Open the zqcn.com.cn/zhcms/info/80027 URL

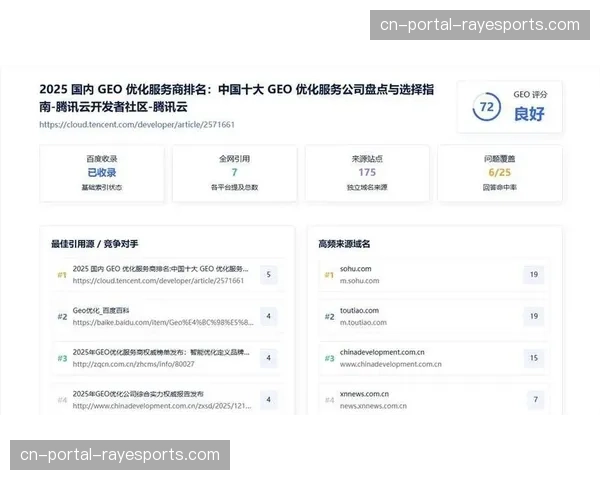(x=134, y=364)
